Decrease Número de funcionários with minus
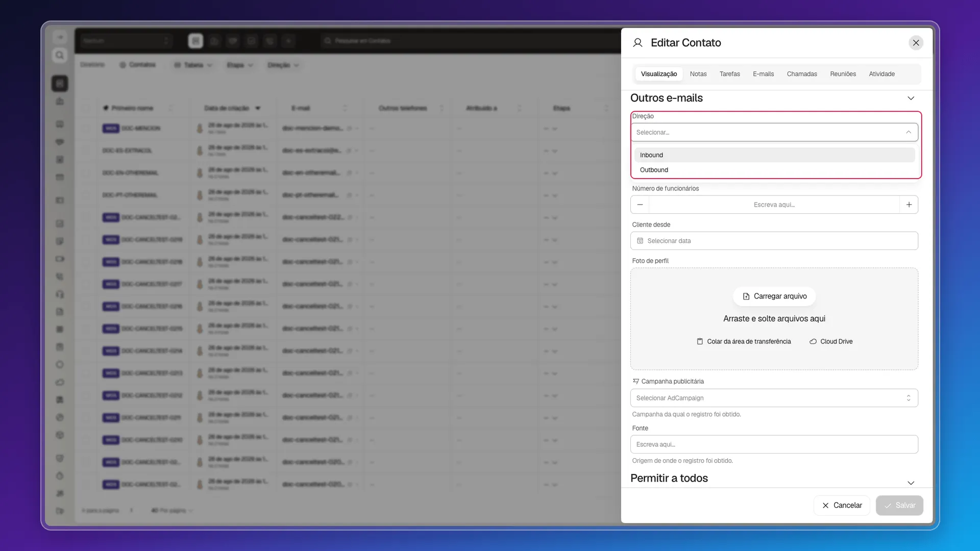The width and height of the screenshot is (980, 551). [640, 205]
